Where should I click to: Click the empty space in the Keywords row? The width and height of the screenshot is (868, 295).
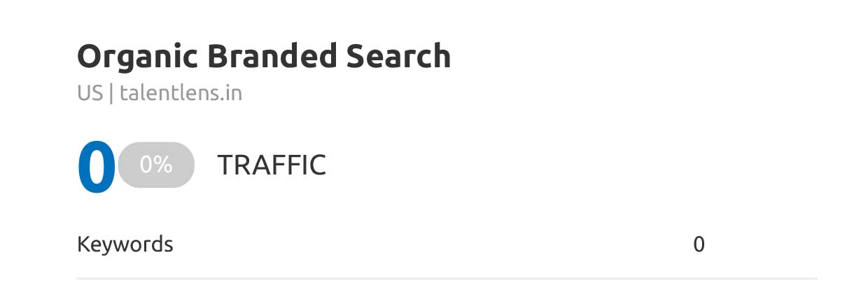point(434,245)
